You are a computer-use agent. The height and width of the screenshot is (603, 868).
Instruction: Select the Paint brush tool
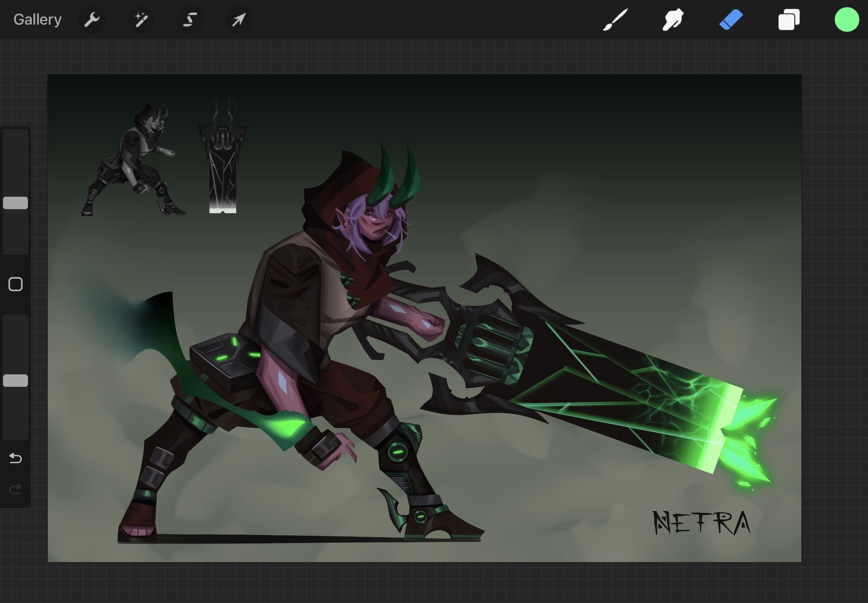615,20
